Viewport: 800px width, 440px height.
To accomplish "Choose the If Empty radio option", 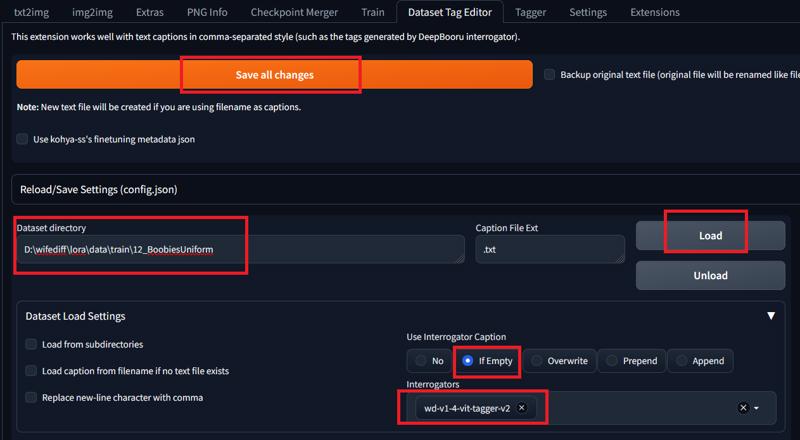I will (x=487, y=361).
